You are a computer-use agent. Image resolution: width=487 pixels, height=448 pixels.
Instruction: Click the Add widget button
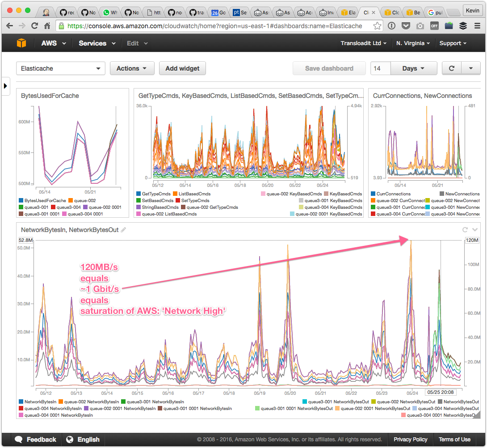pos(182,68)
